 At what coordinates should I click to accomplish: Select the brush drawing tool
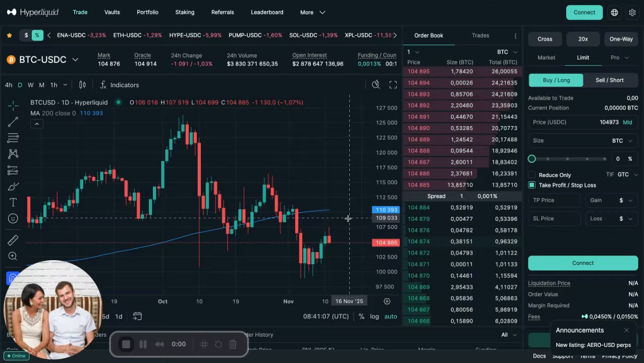pos(13,187)
